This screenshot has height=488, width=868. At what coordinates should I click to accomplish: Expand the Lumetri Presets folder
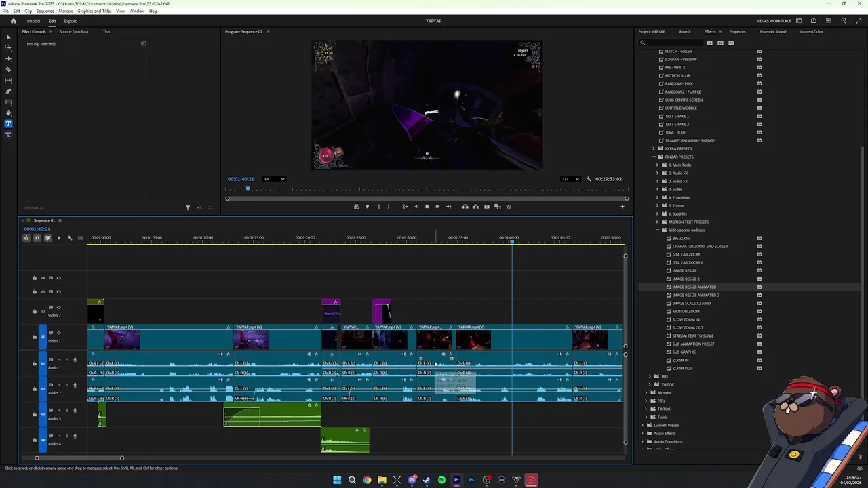click(x=643, y=425)
